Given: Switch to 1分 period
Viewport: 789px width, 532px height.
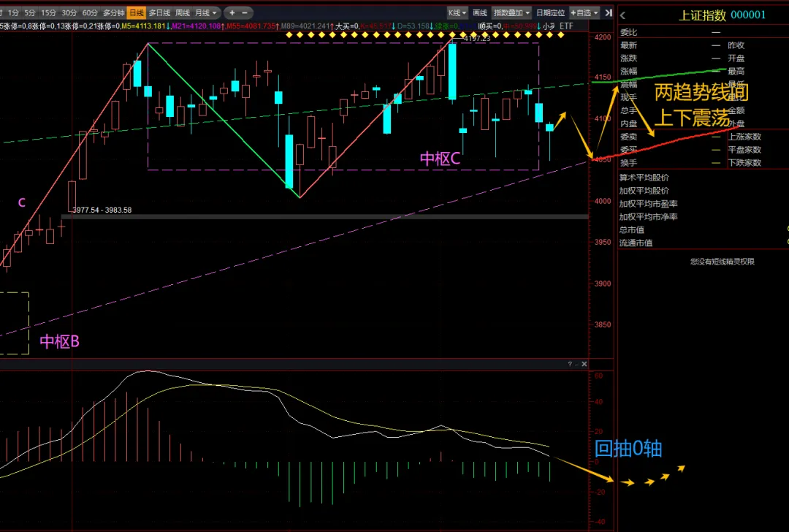Looking at the screenshot, I should click(14, 12).
